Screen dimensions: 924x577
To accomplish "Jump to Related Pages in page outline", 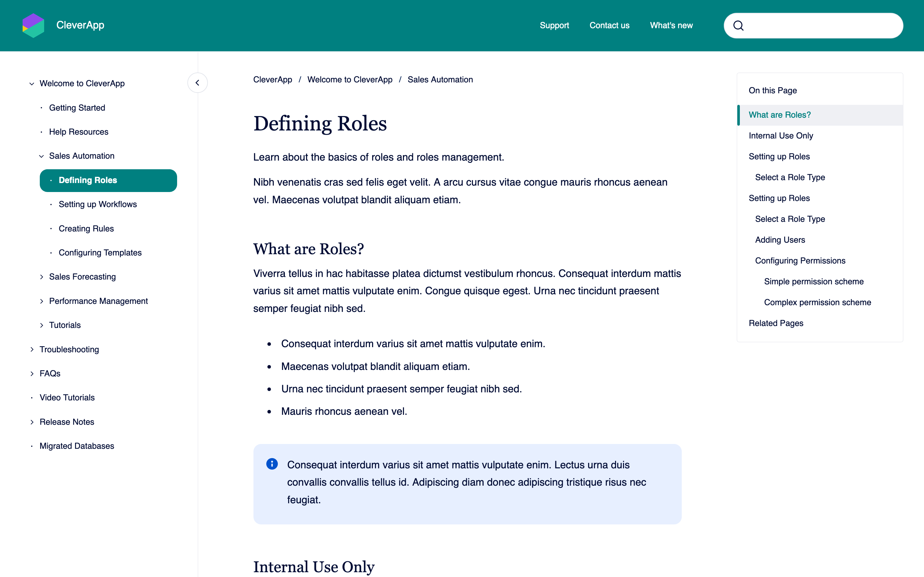I will (x=775, y=323).
